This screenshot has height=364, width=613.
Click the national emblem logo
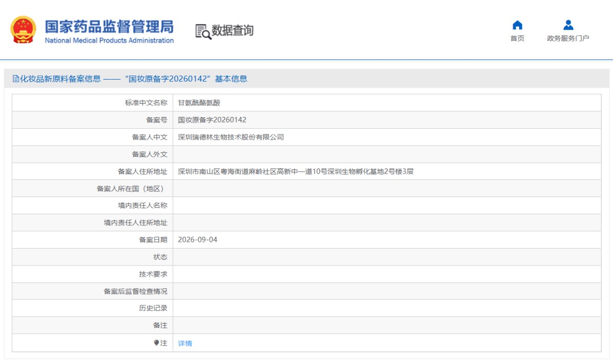[x=23, y=30]
